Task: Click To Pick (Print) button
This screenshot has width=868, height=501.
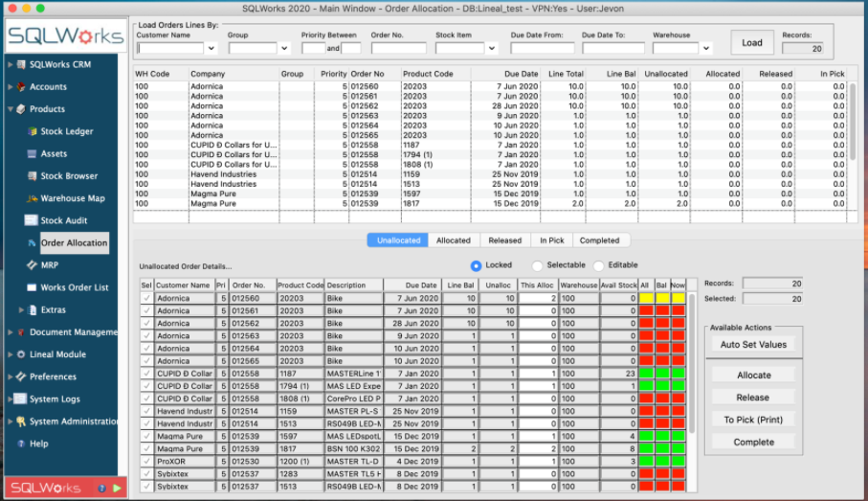Action: click(x=753, y=420)
